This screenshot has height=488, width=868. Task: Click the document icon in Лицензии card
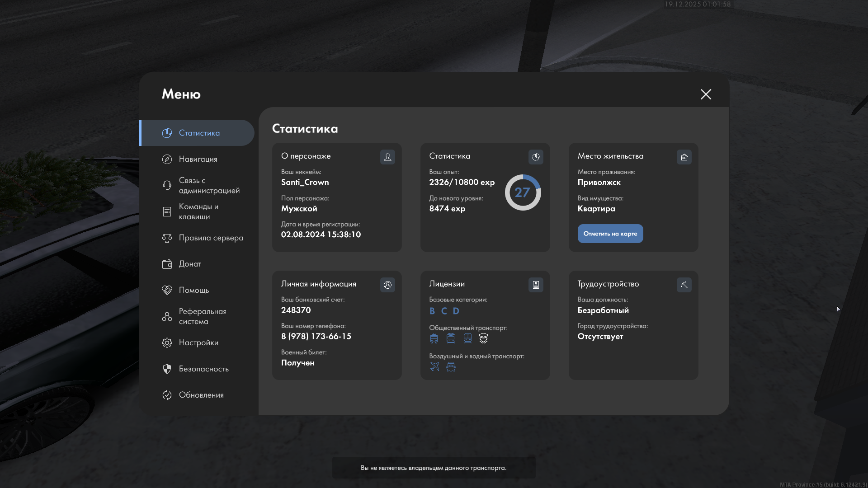click(536, 285)
